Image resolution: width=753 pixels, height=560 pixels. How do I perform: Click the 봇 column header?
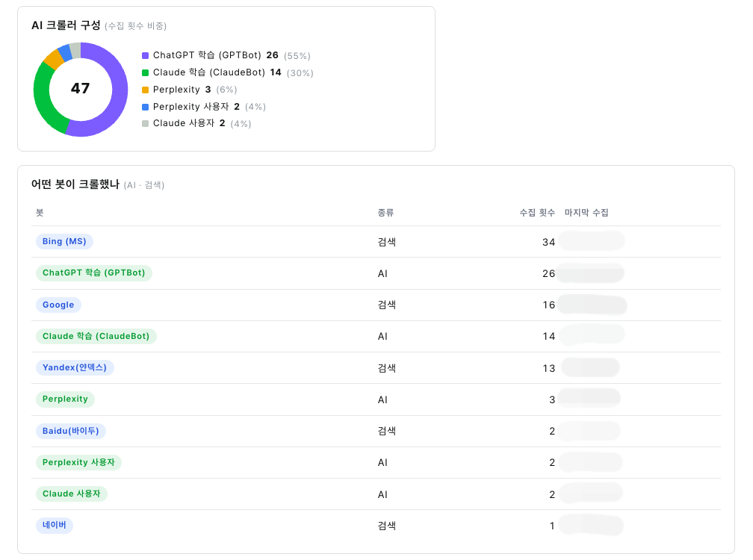click(40, 212)
